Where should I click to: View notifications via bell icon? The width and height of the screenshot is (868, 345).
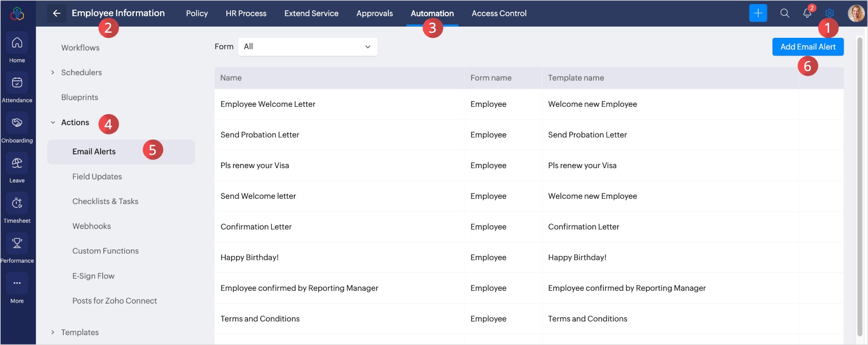coord(807,13)
